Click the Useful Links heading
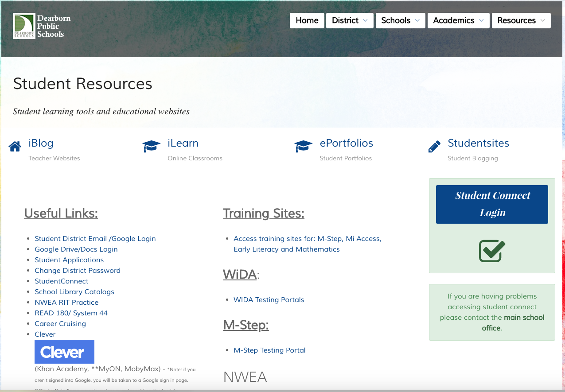The width and height of the screenshot is (565, 392). [61, 213]
